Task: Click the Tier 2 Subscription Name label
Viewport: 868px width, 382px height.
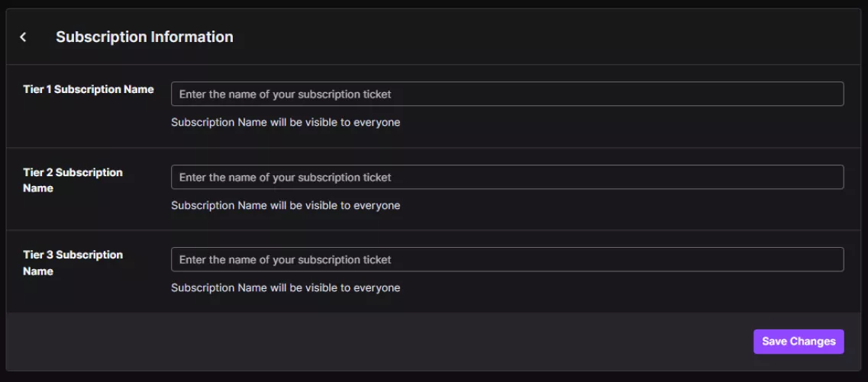Action: 73,180
